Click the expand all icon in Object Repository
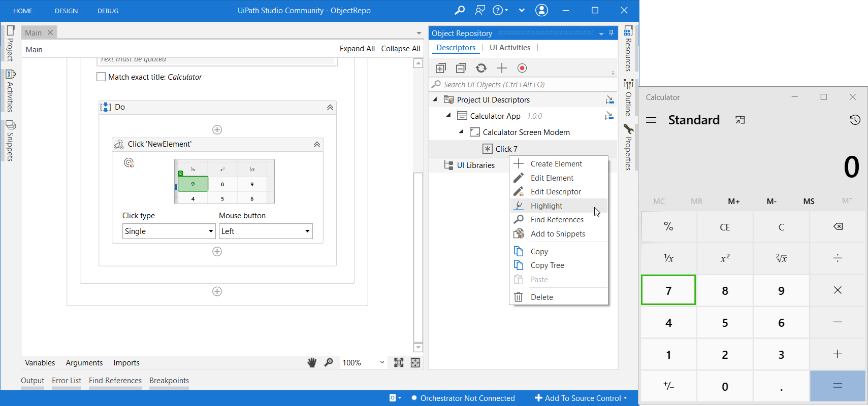The width and height of the screenshot is (868, 406). click(440, 68)
